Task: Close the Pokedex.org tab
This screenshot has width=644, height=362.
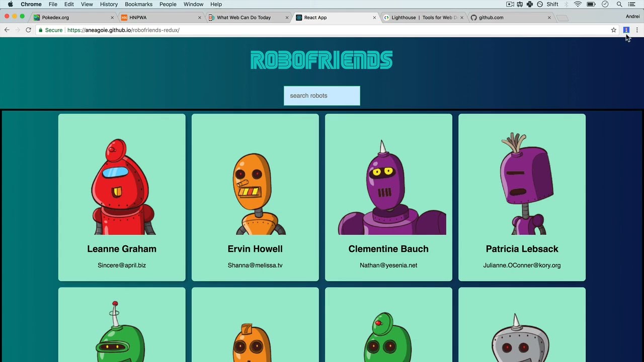Action: [x=112, y=18]
